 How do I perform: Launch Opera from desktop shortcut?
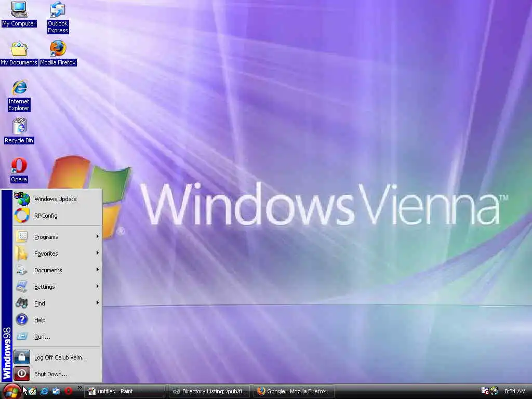point(19,170)
